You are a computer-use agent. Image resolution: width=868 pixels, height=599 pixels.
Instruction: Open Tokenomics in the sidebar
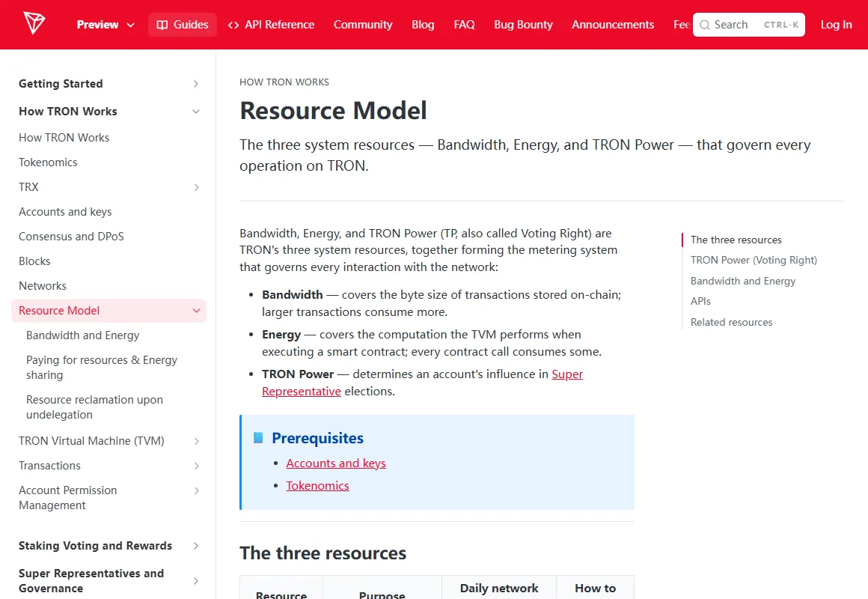[48, 162]
